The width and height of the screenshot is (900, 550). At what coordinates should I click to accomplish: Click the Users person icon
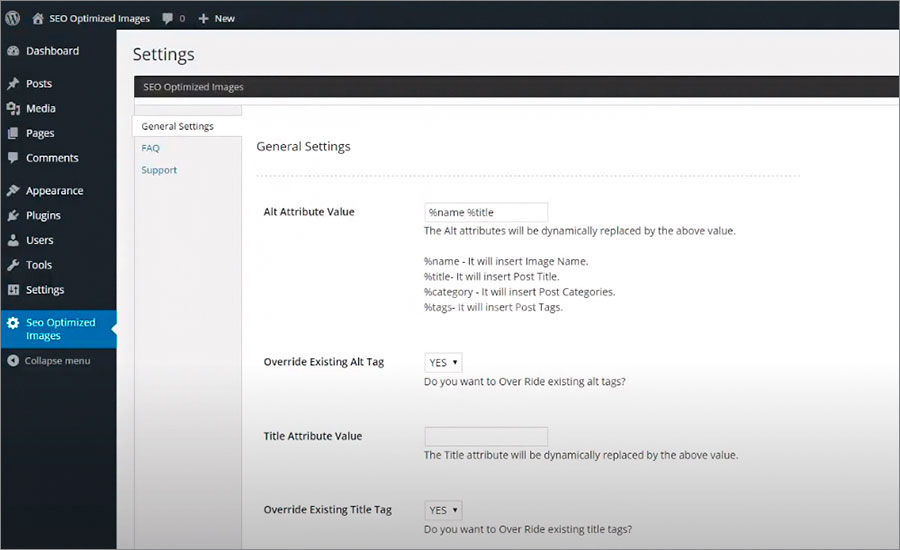click(13, 240)
